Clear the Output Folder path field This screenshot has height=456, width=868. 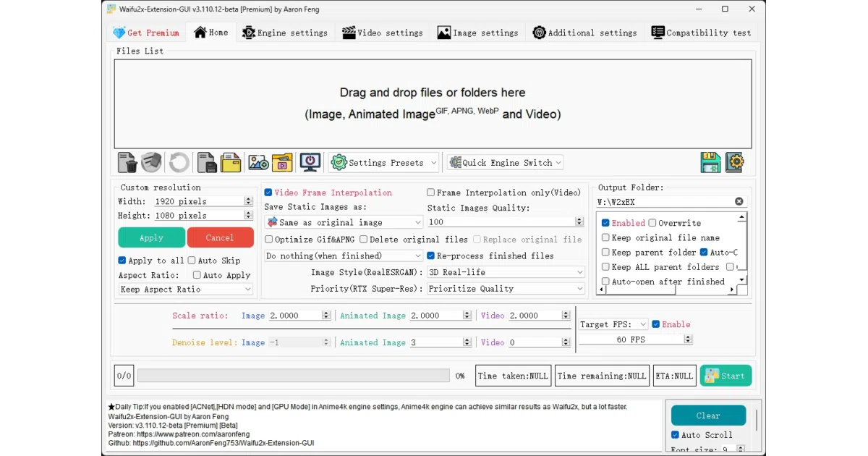pyautogui.click(x=739, y=202)
